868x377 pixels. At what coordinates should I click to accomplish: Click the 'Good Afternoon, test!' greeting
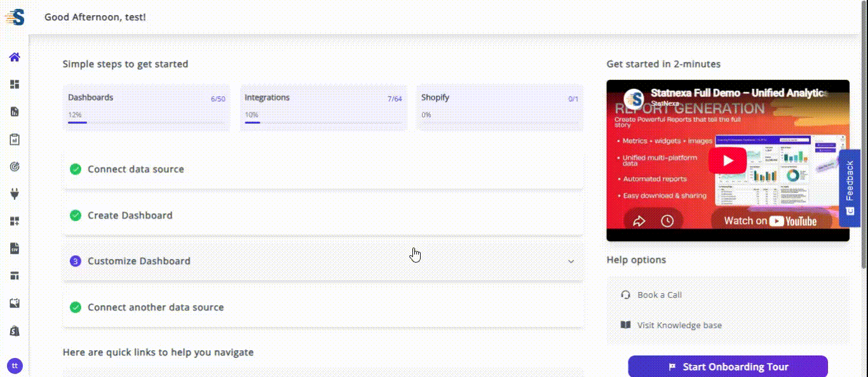click(x=95, y=17)
